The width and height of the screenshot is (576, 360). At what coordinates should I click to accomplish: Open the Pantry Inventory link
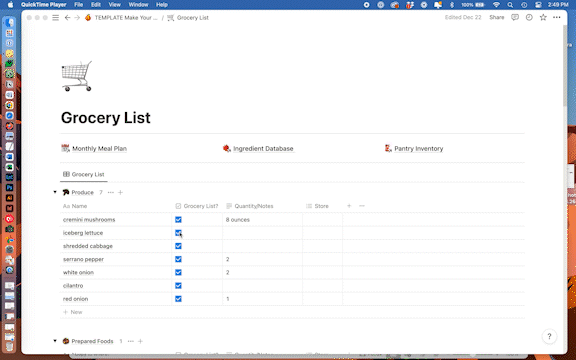click(414, 149)
